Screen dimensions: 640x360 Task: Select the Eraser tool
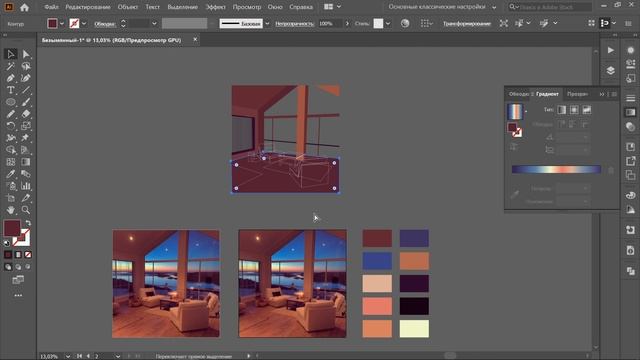point(26,114)
